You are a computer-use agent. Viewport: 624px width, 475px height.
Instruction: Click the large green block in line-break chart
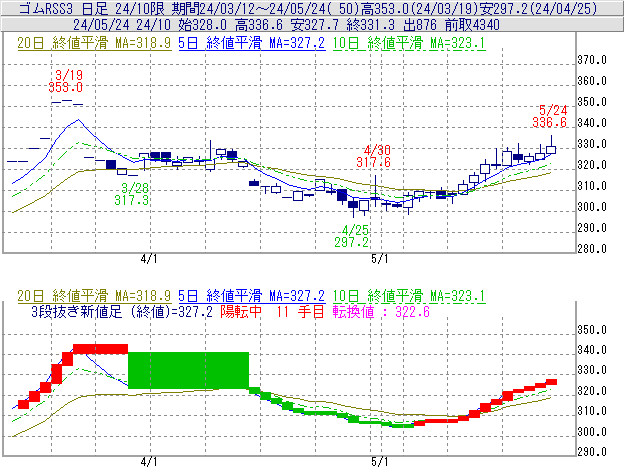click(x=189, y=370)
